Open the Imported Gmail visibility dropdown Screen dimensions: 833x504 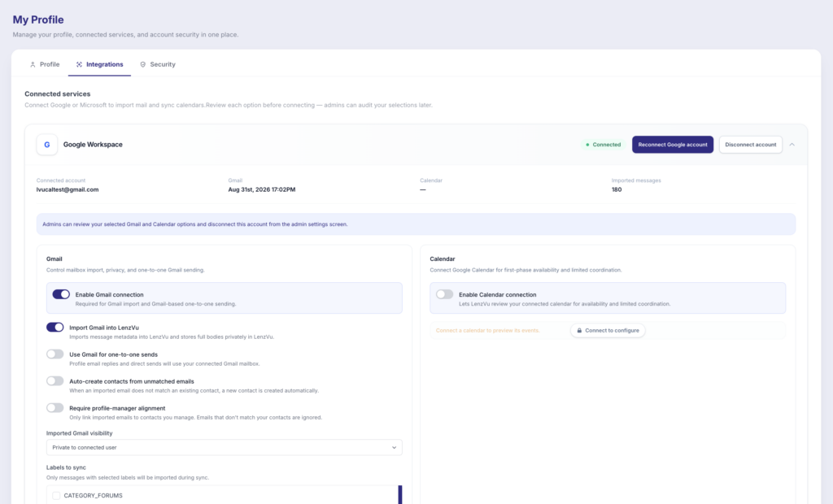225,447
